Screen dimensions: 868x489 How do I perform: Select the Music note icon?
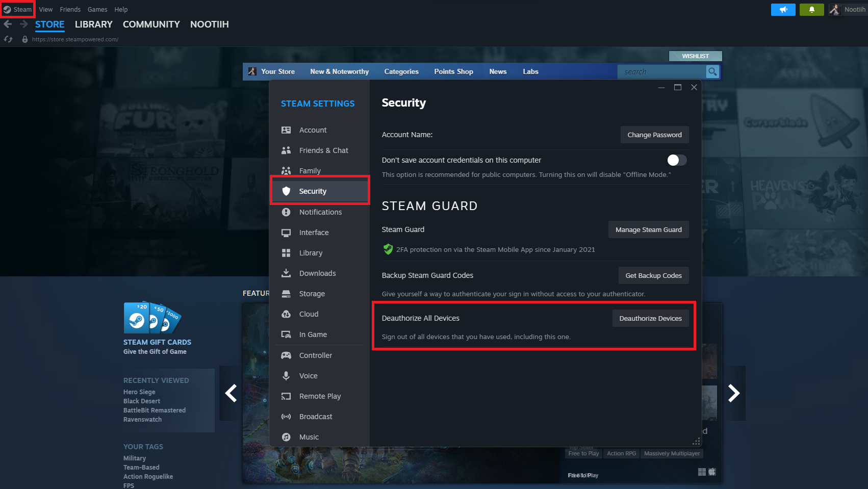point(286,437)
